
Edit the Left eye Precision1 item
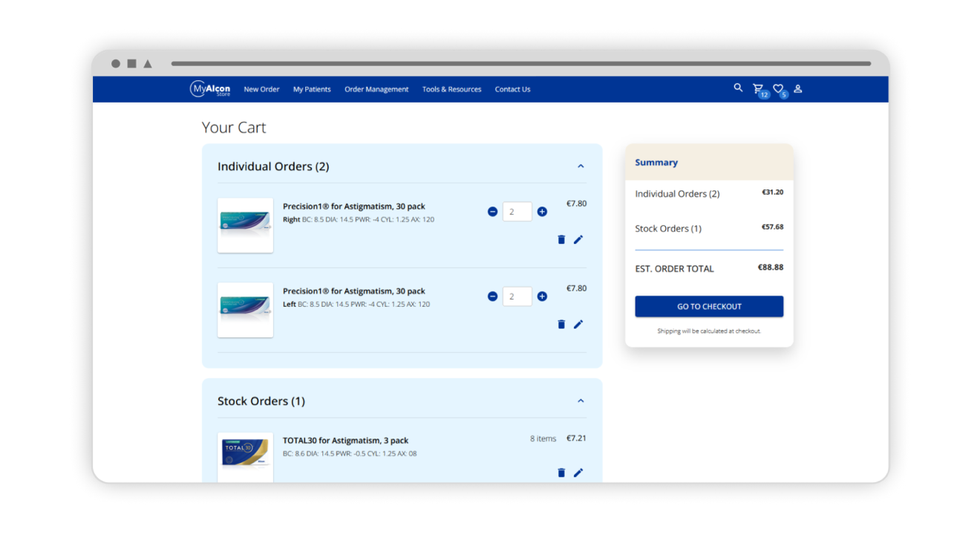point(578,324)
